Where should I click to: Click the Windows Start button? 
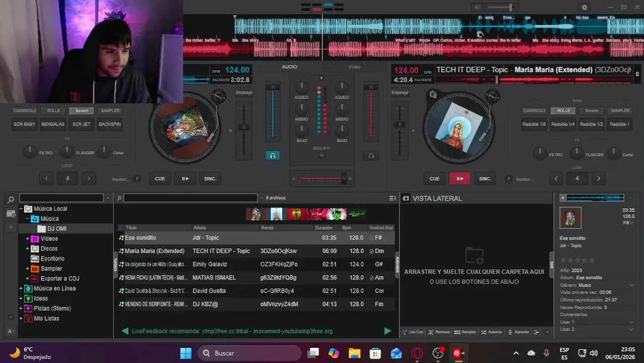[x=186, y=353]
